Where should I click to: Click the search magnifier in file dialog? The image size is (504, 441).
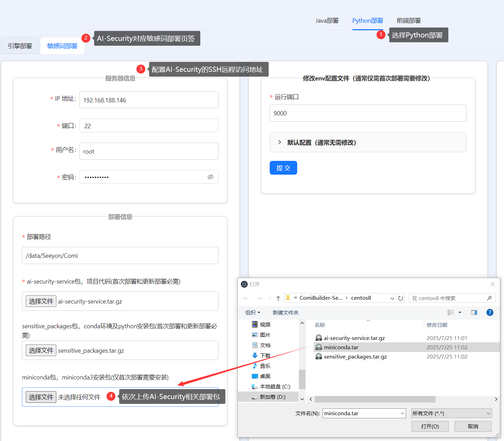pyautogui.click(x=489, y=298)
